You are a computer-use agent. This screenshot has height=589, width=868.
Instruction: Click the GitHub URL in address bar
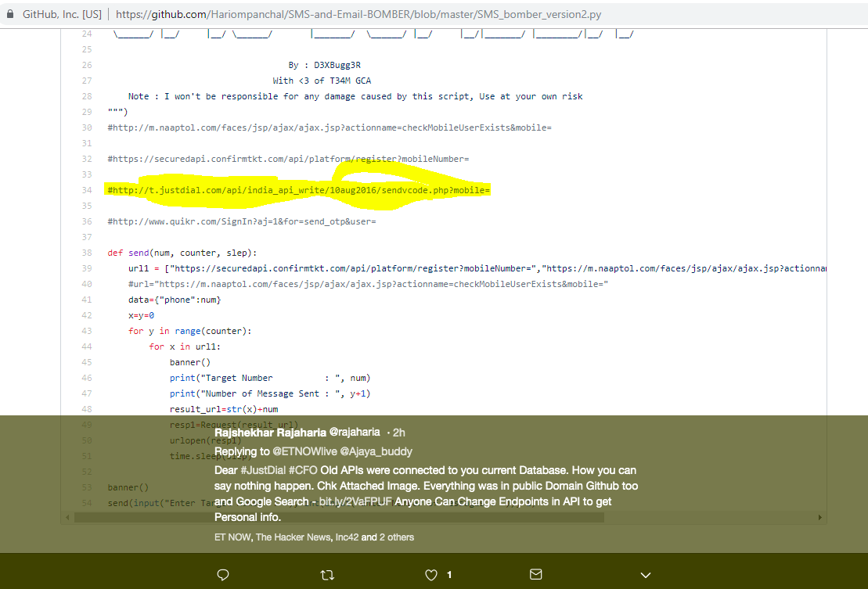pyautogui.click(x=358, y=14)
